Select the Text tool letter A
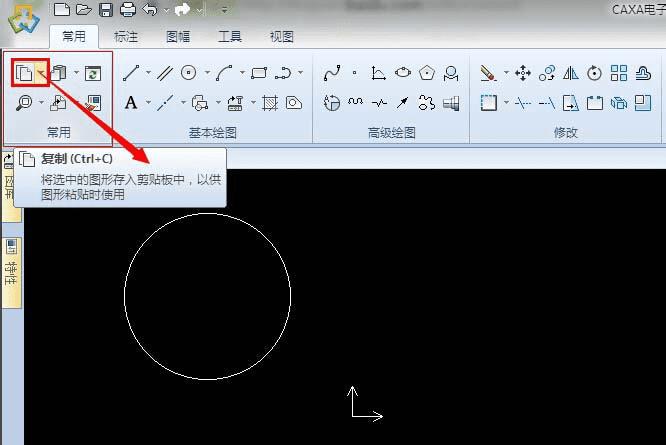Screen dimensions: 666x445 131,103
